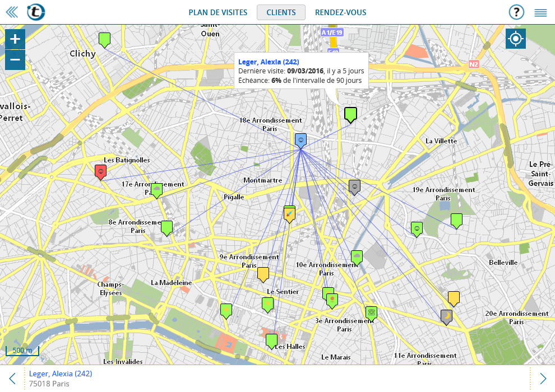Collapse the panel with the double-chevron arrows
This screenshot has height=392, width=555.
(12, 12)
